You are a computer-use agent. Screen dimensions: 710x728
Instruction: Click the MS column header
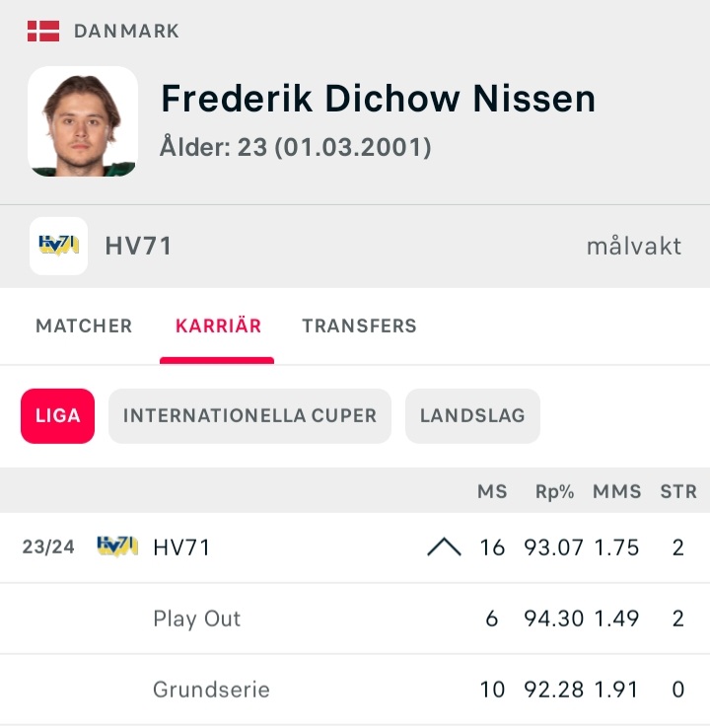click(x=492, y=491)
